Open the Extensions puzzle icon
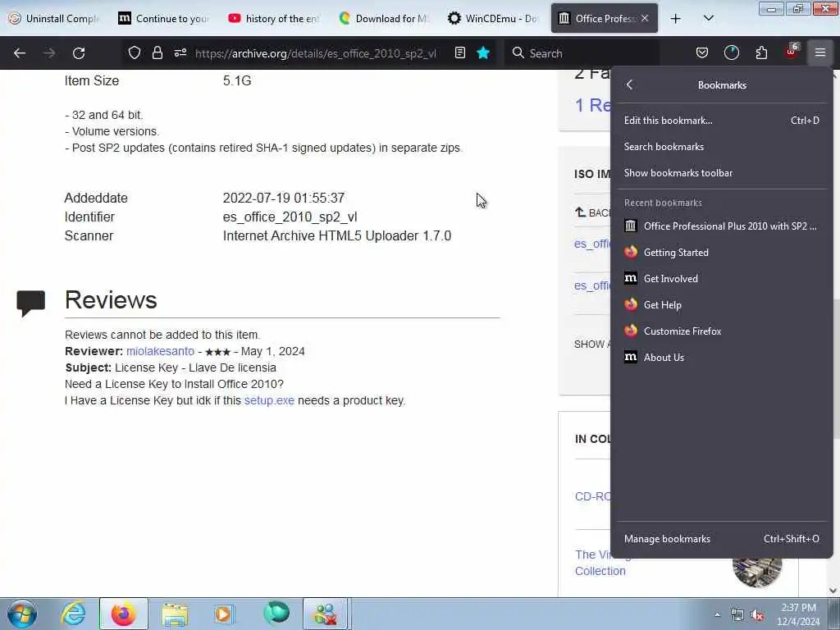 761,52
